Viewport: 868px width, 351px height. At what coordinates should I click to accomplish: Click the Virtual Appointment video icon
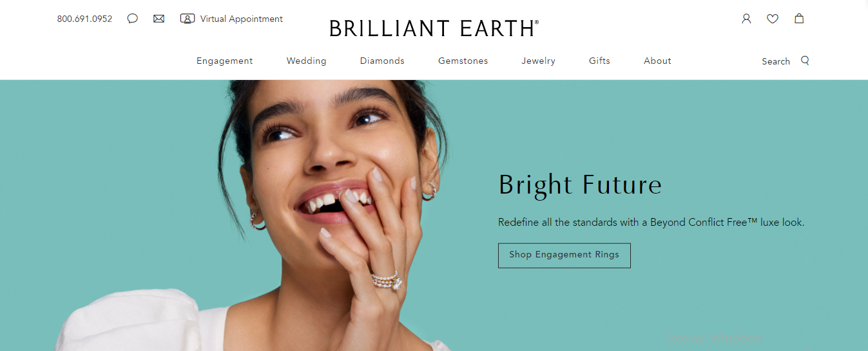[x=188, y=19]
